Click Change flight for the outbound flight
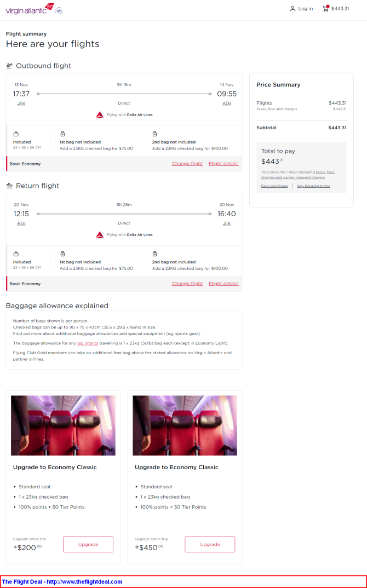Viewport: 367px width, 588px height. (x=187, y=164)
